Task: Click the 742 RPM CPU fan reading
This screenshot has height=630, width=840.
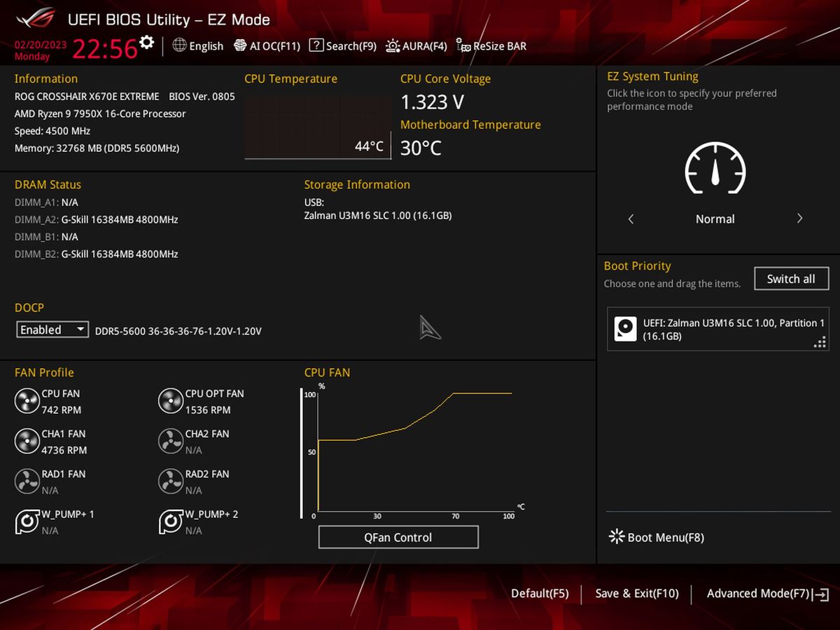Action: 62,410
